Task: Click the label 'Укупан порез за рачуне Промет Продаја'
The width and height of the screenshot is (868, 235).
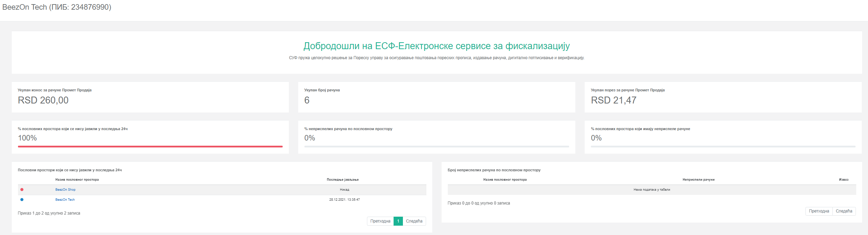Action: (x=628, y=90)
